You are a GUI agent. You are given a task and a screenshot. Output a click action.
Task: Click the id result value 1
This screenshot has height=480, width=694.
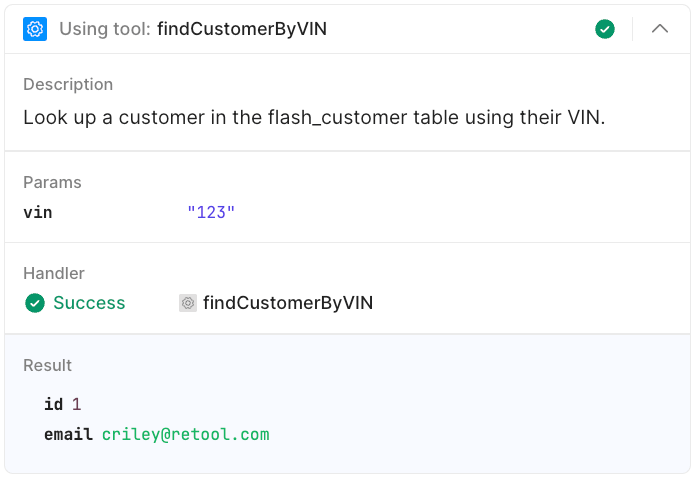coord(76,404)
